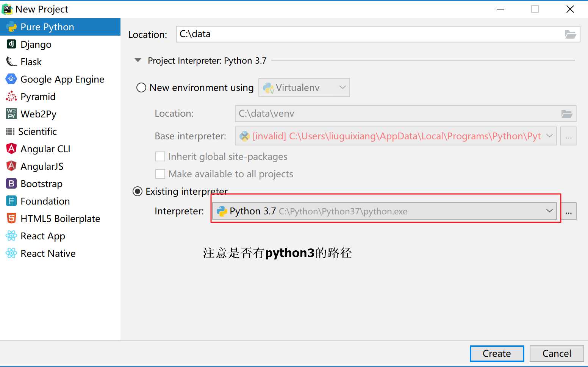The width and height of the screenshot is (588, 367).
Task: Click the Bootstrap project type icon
Action: [x=11, y=183]
